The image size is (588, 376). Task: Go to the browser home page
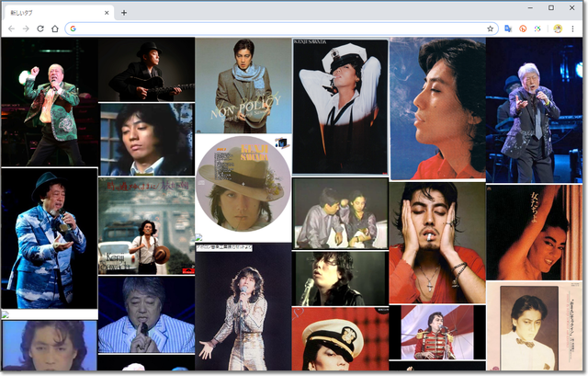click(55, 28)
